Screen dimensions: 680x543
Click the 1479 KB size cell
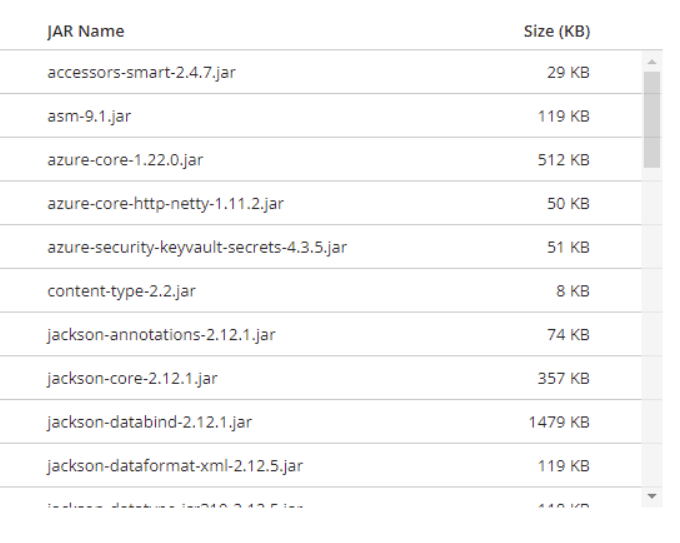pos(559,422)
